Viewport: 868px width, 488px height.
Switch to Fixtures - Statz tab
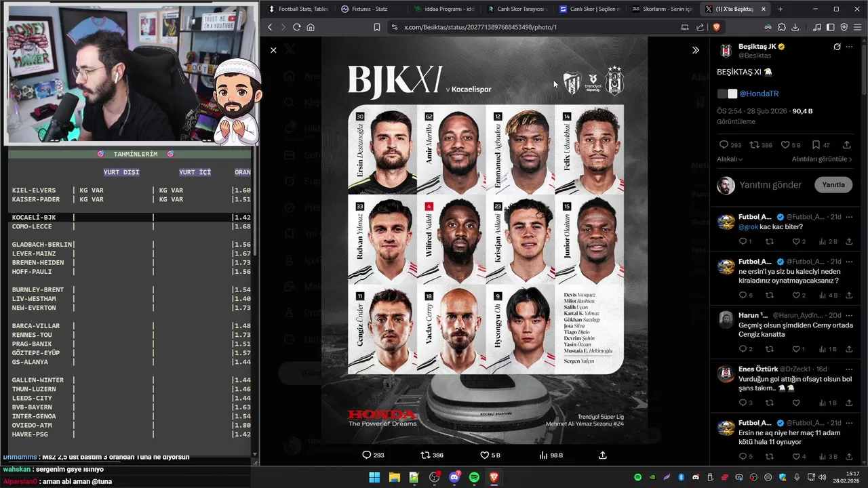coord(370,9)
